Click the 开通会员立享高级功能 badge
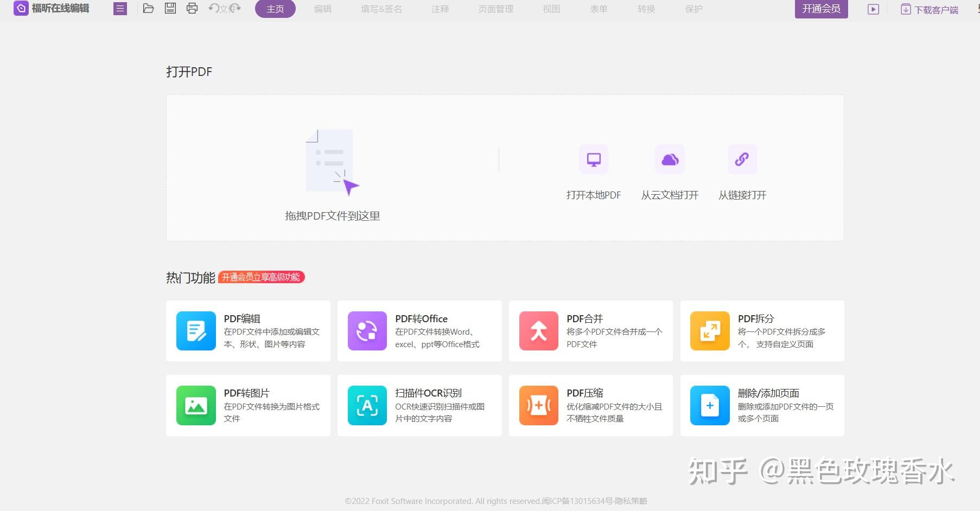Image resolution: width=980 pixels, height=511 pixels. [x=262, y=277]
